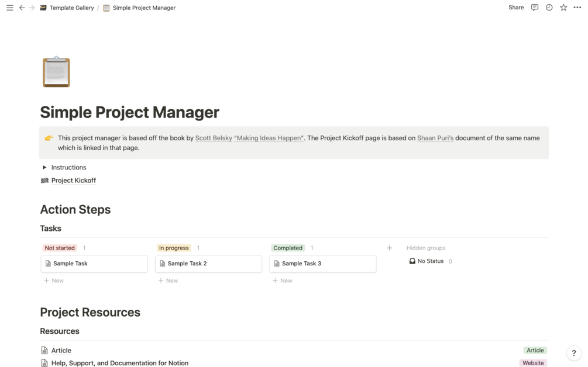Click the forward navigation arrow
Viewport: 588px width, 367px height.
(x=32, y=8)
